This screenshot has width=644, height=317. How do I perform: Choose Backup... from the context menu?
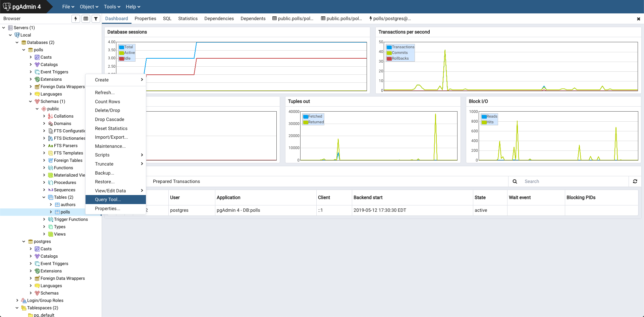(x=116, y=173)
